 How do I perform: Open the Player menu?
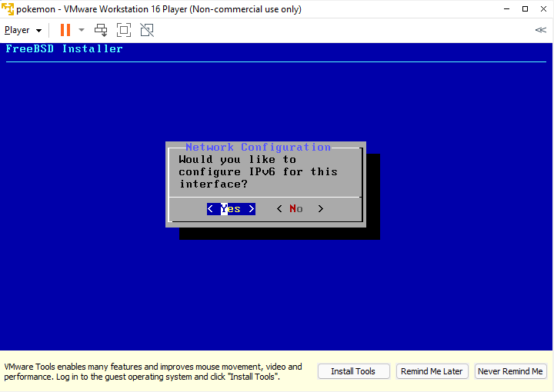pos(23,30)
